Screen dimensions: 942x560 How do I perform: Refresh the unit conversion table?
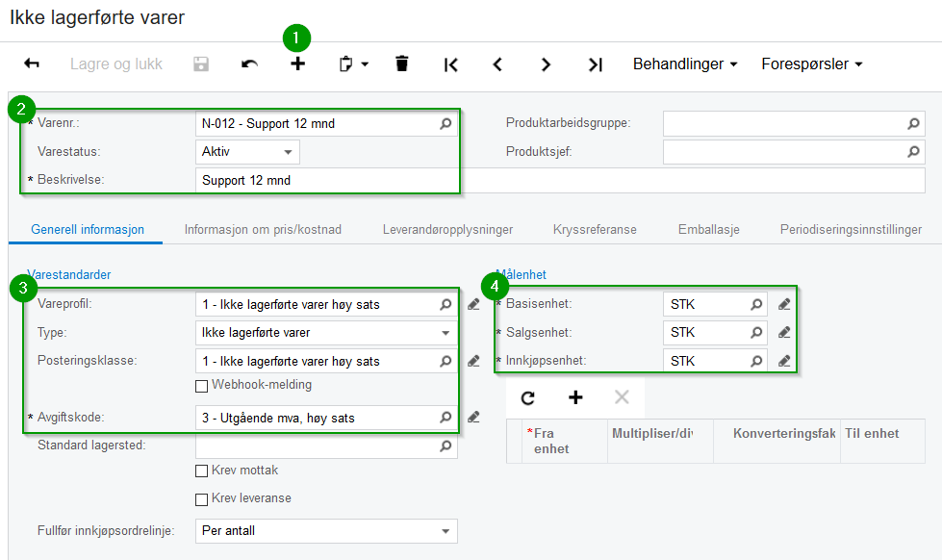(x=527, y=397)
